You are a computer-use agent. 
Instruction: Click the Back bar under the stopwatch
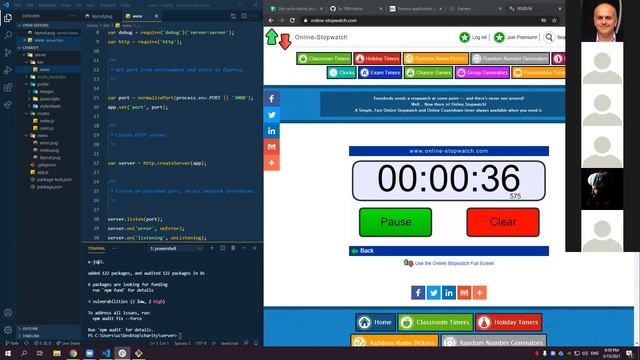click(x=449, y=251)
